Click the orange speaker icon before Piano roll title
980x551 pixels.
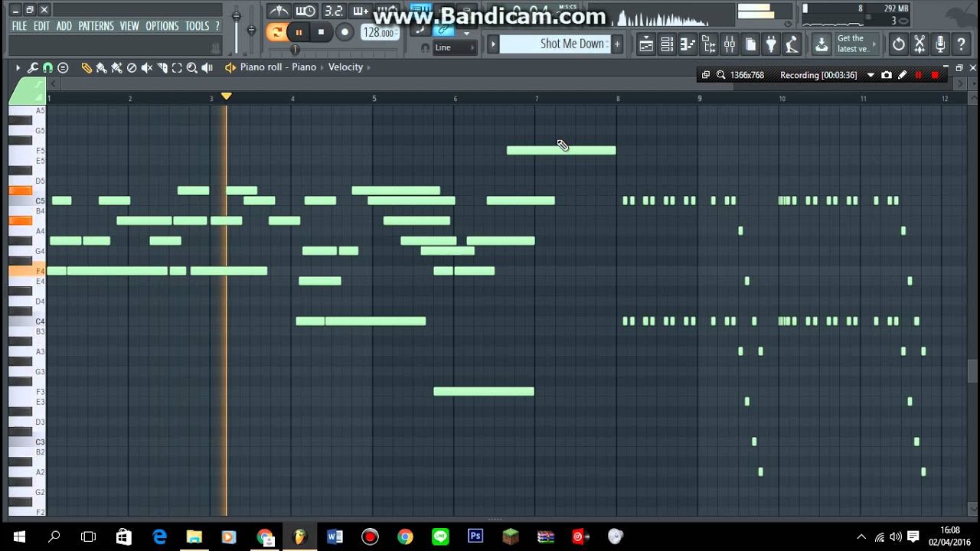click(230, 67)
